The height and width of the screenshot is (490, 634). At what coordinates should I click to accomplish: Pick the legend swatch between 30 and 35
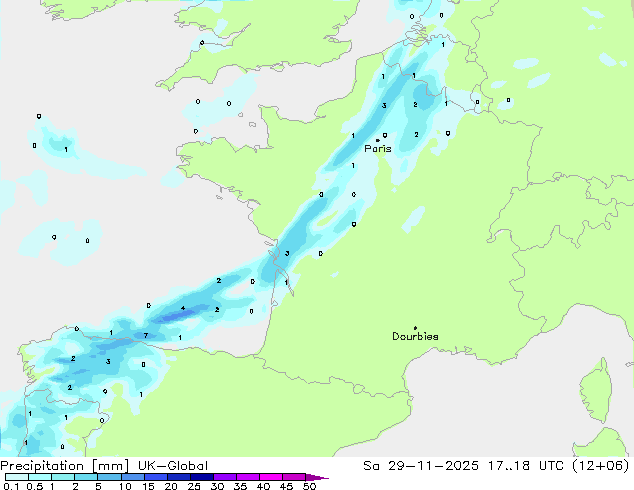(x=224, y=477)
